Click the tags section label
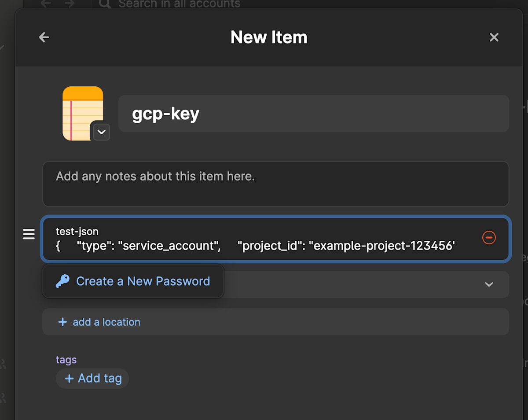 click(66, 360)
